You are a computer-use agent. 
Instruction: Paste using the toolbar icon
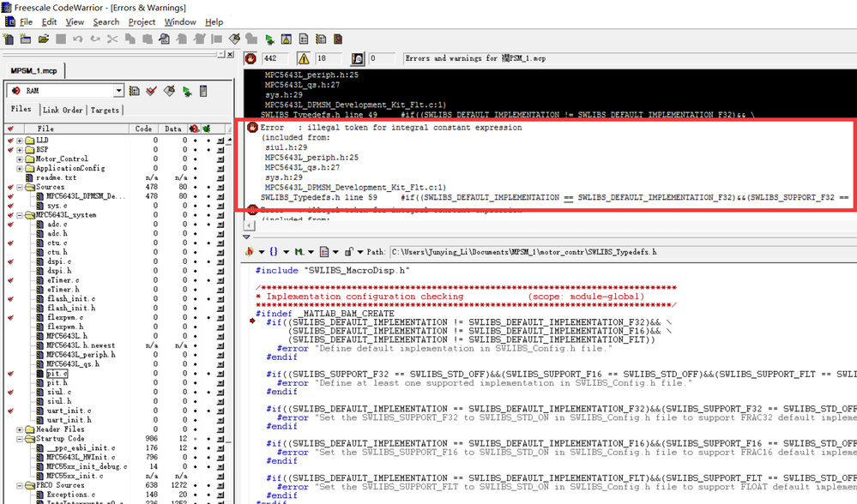[147, 39]
